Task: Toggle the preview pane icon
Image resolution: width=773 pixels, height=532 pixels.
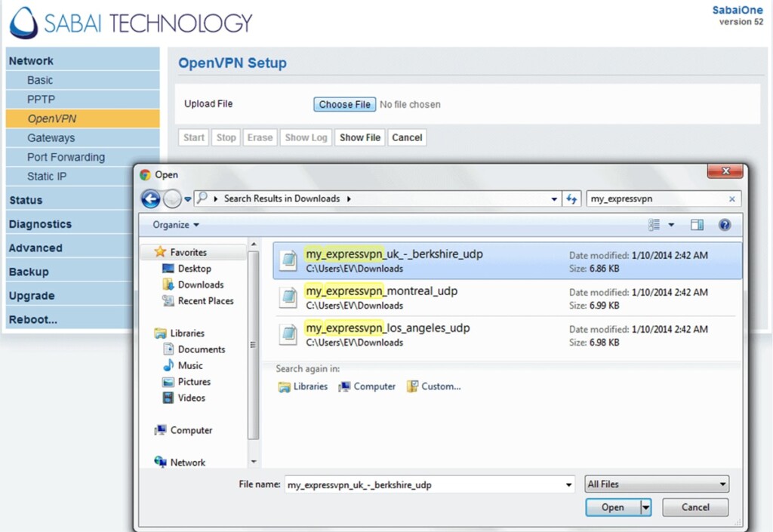Action: [697, 225]
